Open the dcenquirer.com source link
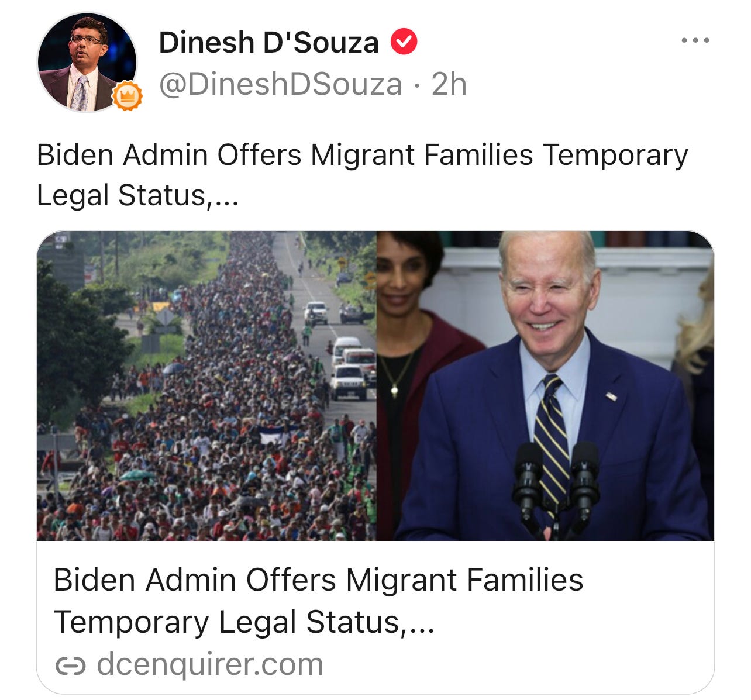This screenshot has height=700, width=751. click(209, 664)
